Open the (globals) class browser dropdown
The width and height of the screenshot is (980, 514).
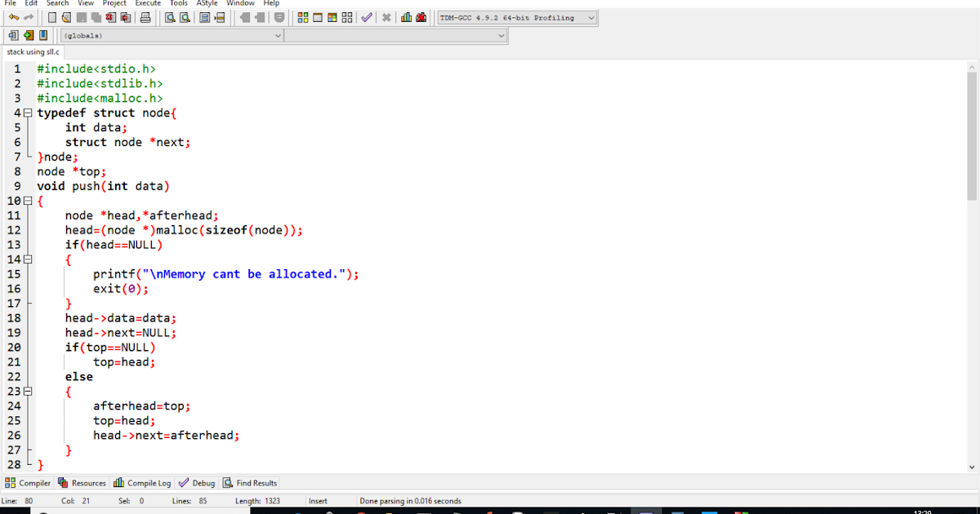click(172, 35)
